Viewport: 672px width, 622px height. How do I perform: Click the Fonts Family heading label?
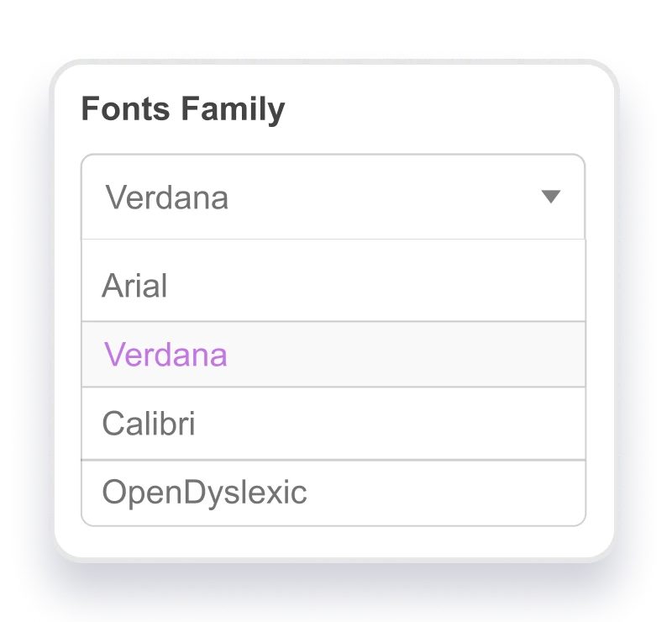pos(183,109)
